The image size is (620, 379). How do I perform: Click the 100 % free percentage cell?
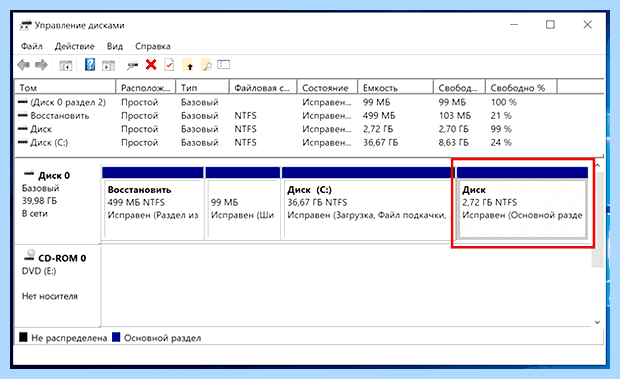(x=504, y=102)
